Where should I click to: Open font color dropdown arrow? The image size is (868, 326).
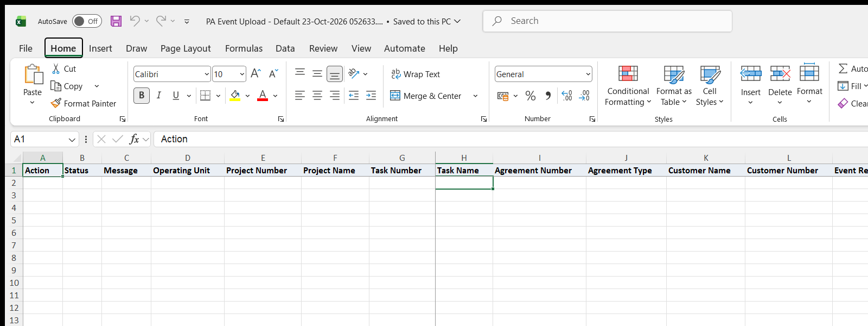click(x=275, y=96)
